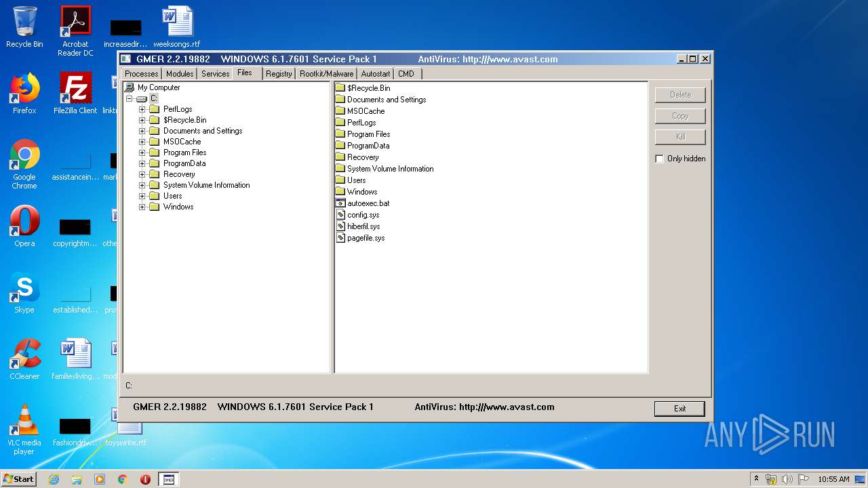
Task: Launch Skype from the desktop
Action: [x=24, y=293]
